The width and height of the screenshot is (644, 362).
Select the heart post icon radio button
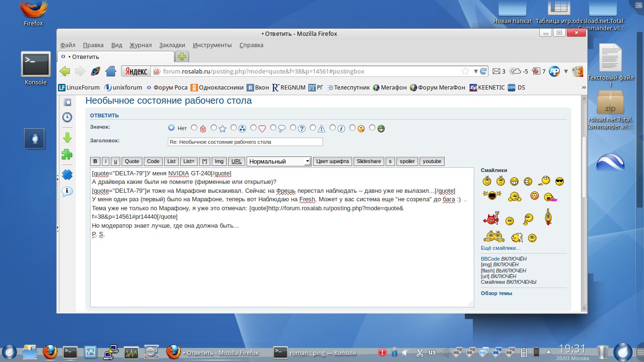(254, 128)
